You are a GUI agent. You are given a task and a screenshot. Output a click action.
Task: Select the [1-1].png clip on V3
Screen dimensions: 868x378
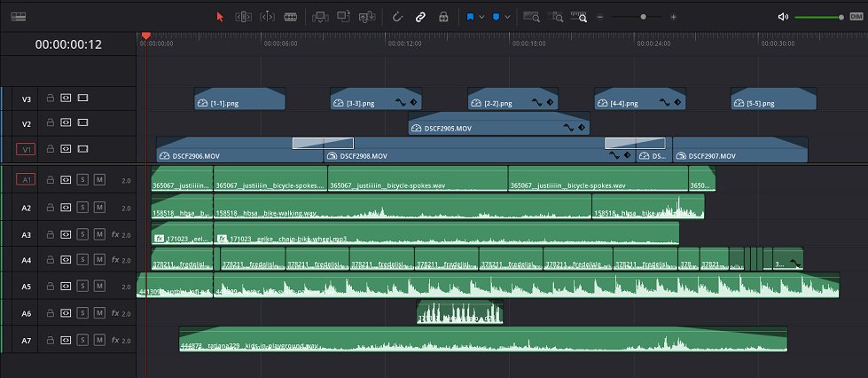click(x=239, y=98)
